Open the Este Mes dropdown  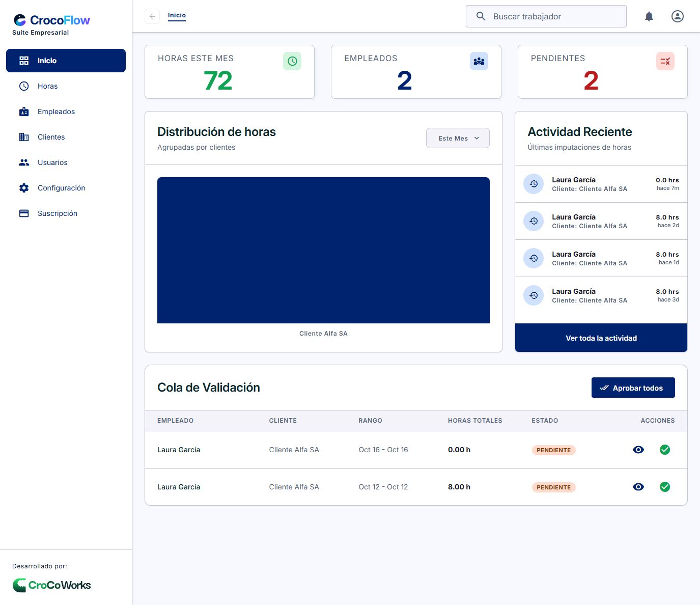pos(458,138)
